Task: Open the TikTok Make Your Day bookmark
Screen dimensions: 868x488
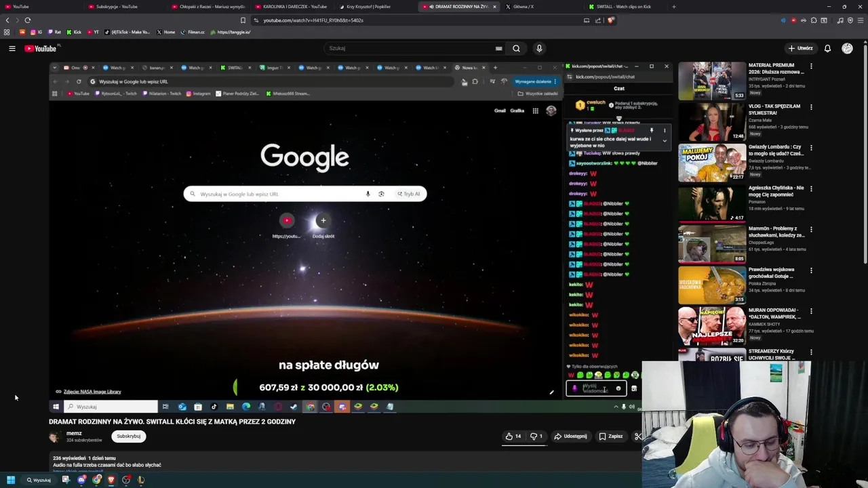Action: tap(127, 32)
